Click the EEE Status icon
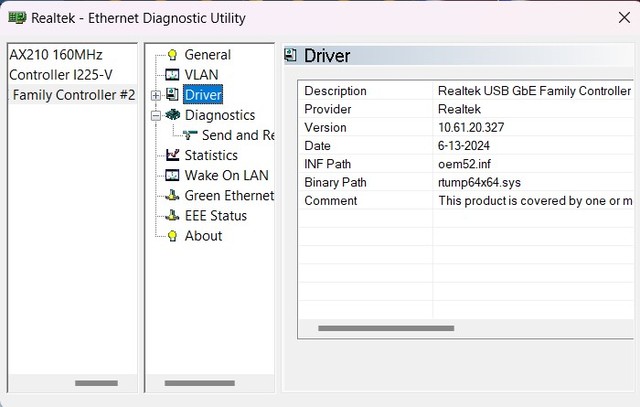The width and height of the screenshot is (640, 407). point(172,215)
